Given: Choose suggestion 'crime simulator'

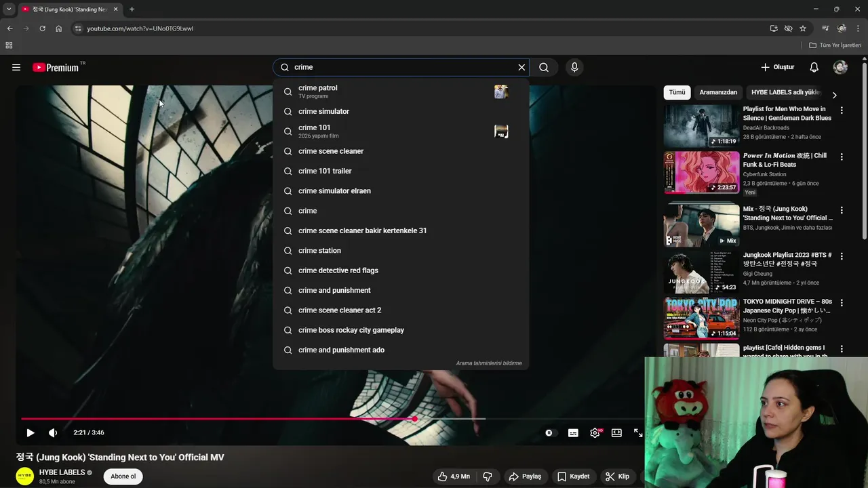Looking at the screenshot, I should pyautogui.click(x=401, y=111).
